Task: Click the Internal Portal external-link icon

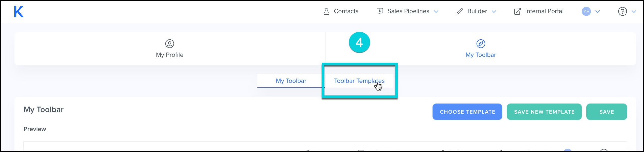Action: click(517, 11)
